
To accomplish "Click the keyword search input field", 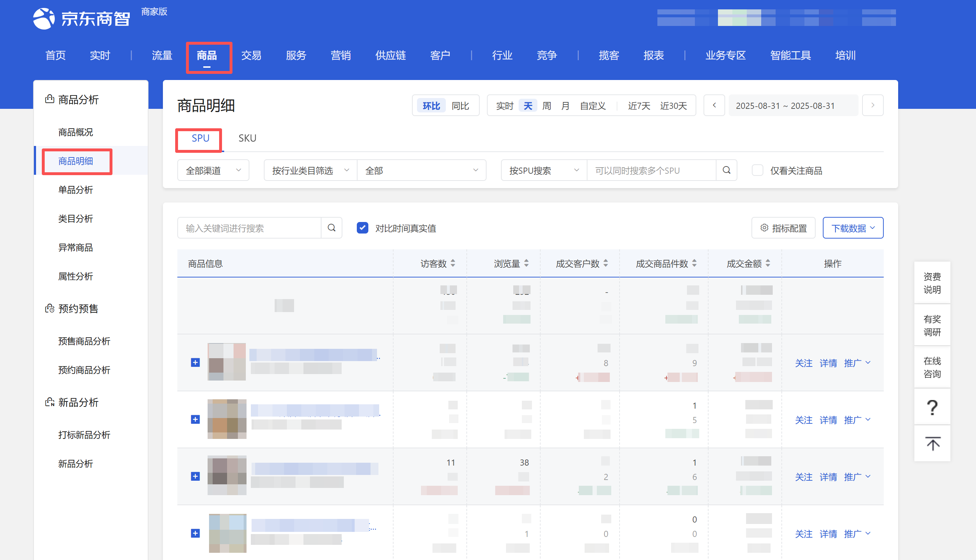I will (249, 228).
